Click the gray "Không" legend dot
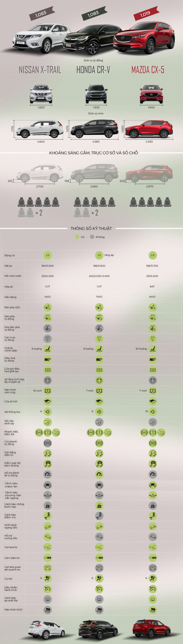 [92, 237]
